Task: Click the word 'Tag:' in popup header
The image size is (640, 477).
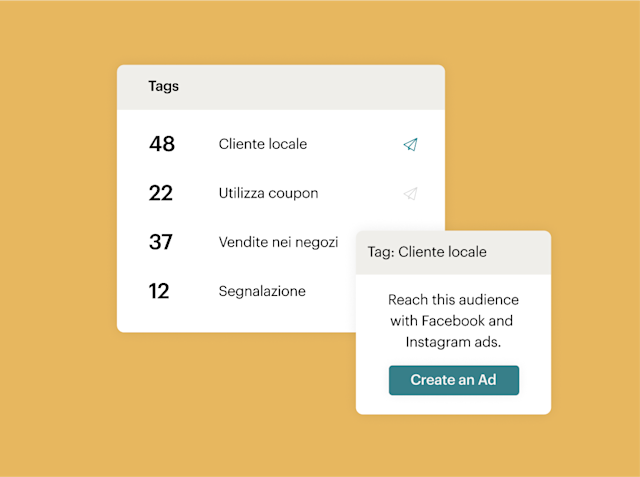Action: (381, 252)
